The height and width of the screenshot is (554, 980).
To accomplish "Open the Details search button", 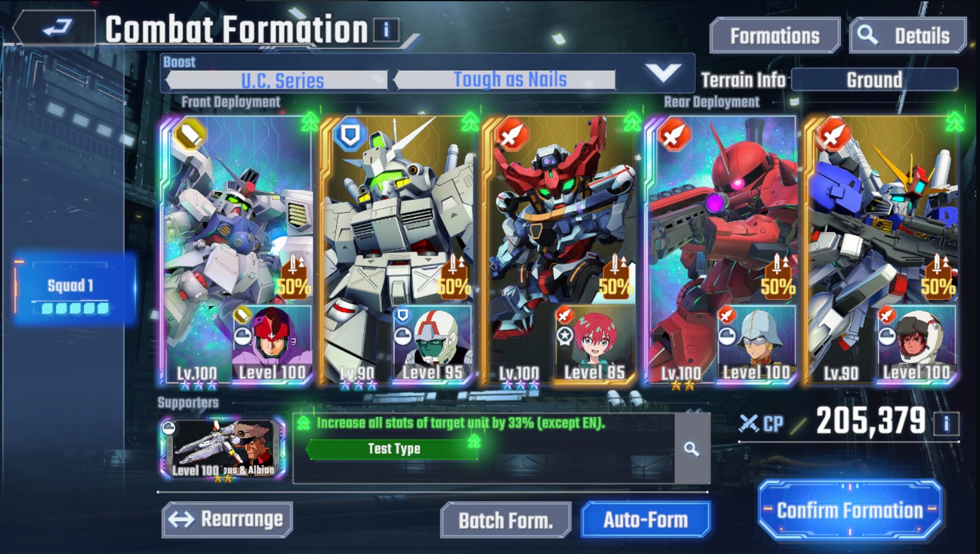I will pyautogui.click(x=907, y=36).
